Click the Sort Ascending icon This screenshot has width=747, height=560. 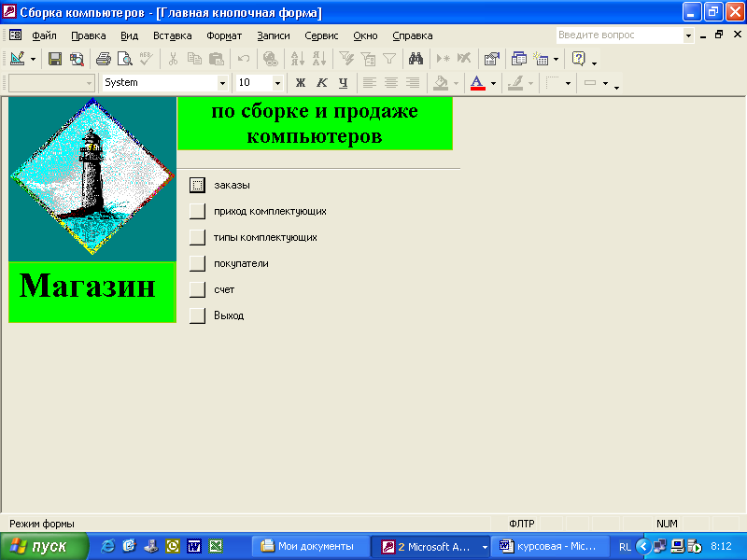297,59
